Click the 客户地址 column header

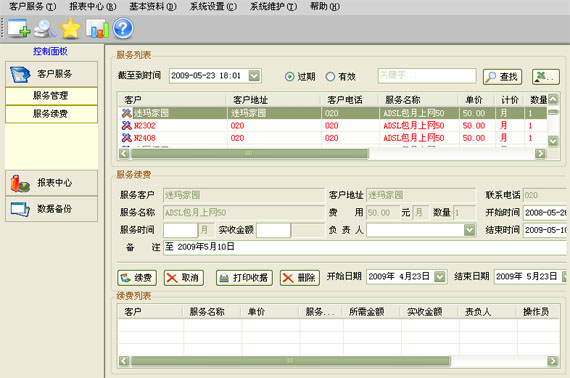point(273,100)
